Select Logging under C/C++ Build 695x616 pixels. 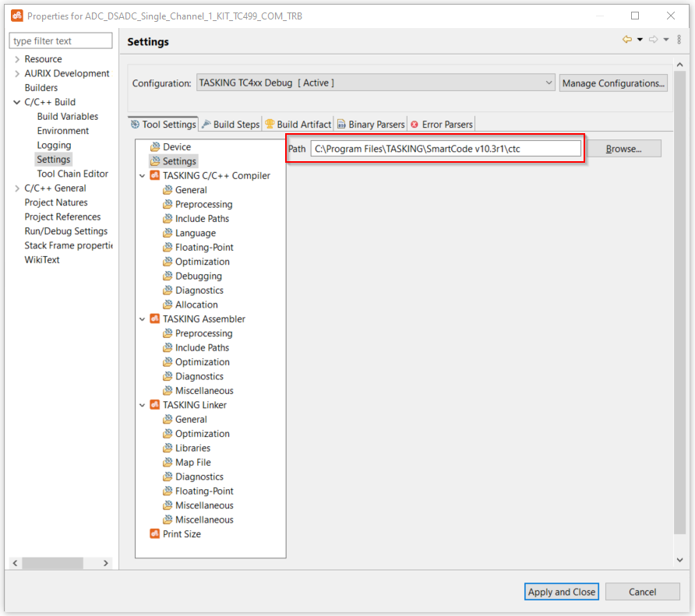coord(54,145)
